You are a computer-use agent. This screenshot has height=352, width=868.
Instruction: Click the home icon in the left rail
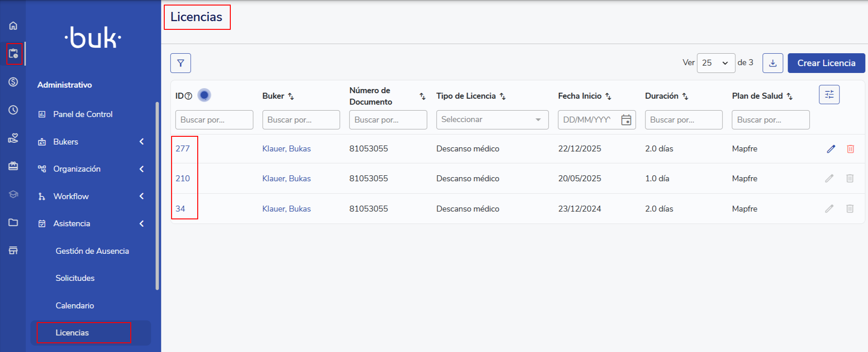[13, 26]
